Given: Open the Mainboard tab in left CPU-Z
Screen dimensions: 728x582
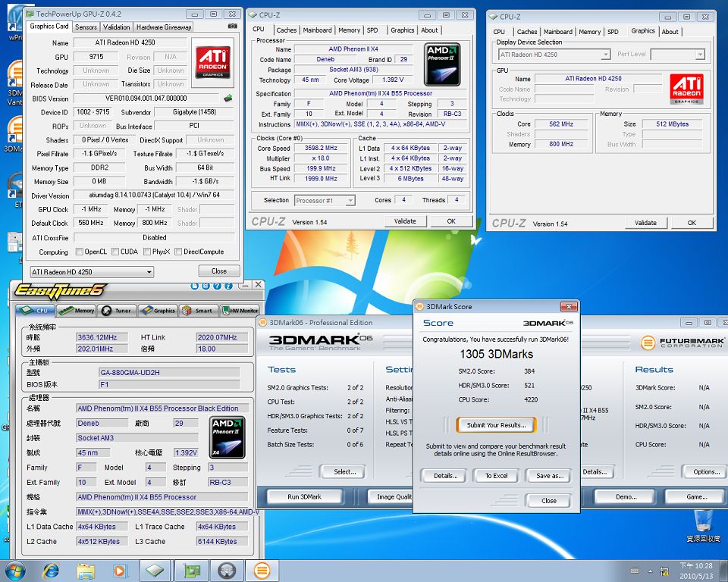Looking at the screenshot, I should 317,30.
